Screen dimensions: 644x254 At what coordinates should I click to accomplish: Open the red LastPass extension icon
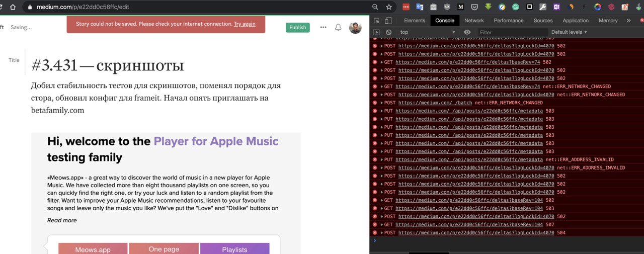click(406, 7)
